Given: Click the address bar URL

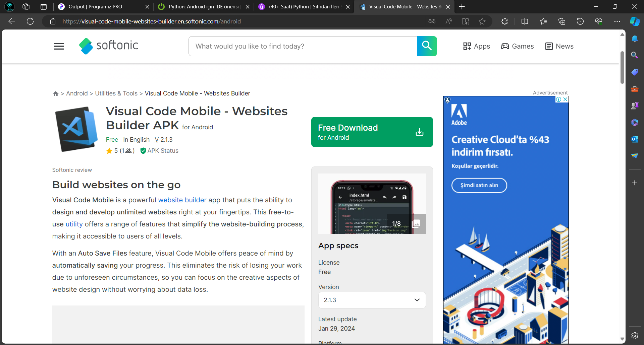Looking at the screenshot, I should (152, 21).
